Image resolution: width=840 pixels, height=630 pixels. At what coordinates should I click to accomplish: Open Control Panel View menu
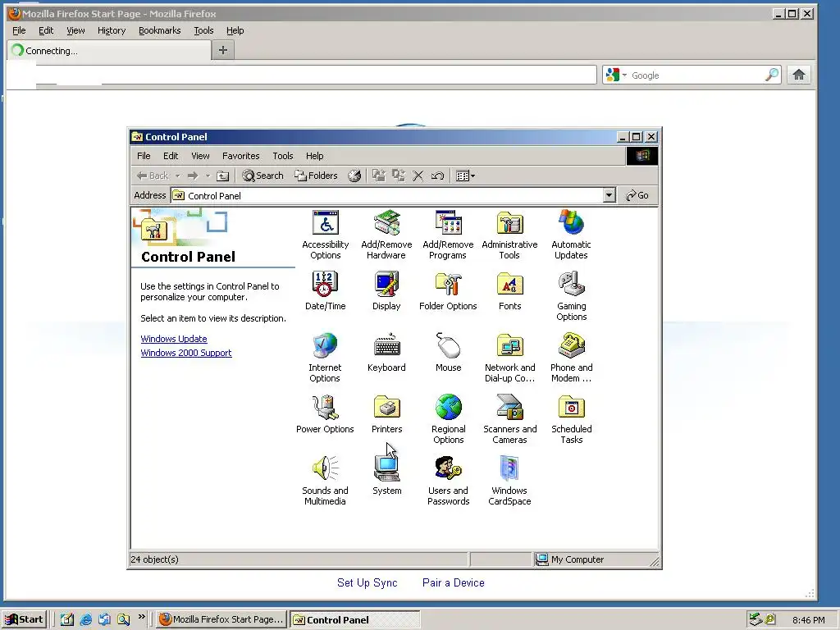coord(200,156)
